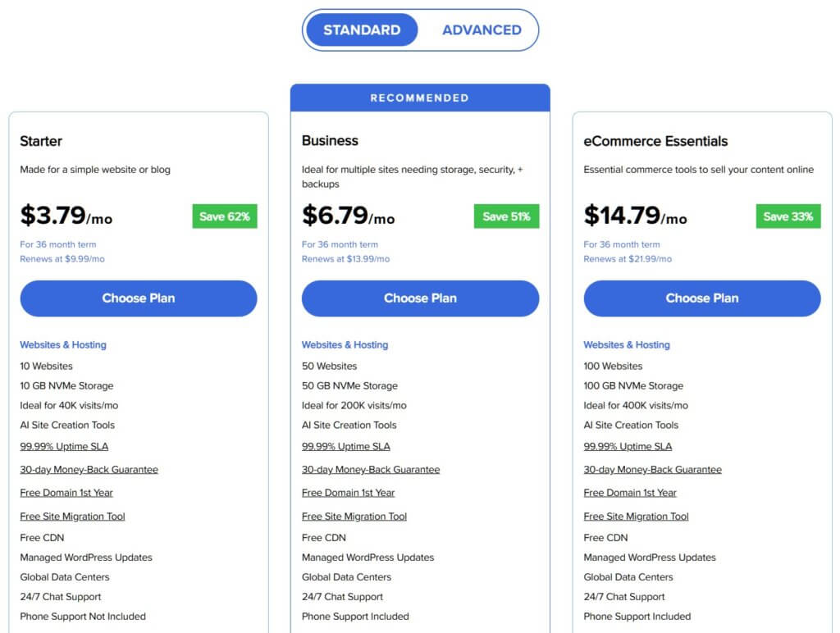Choose the Starter plan
The height and width of the screenshot is (633, 840).
(x=139, y=298)
